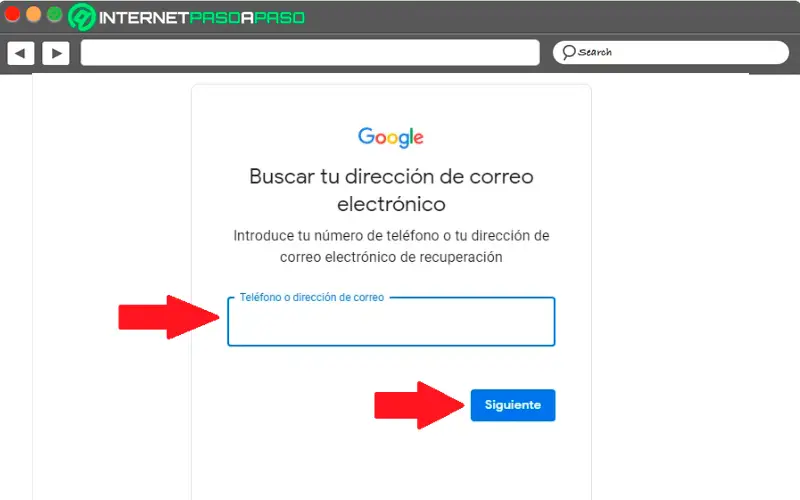
Task: Click the orange minimize window button
Action: point(34,14)
